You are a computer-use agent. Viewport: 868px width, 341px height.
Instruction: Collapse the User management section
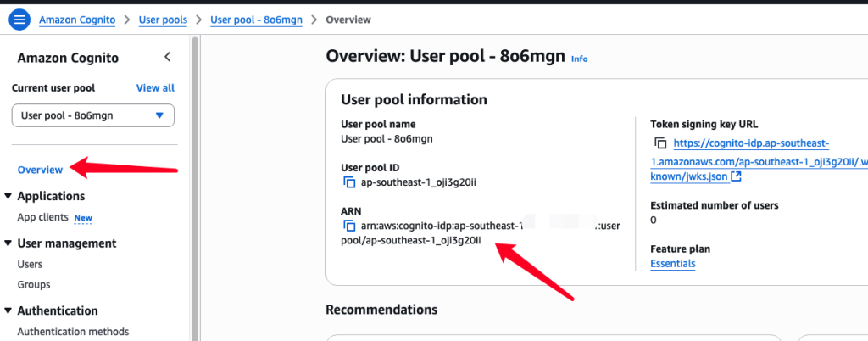point(8,243)
